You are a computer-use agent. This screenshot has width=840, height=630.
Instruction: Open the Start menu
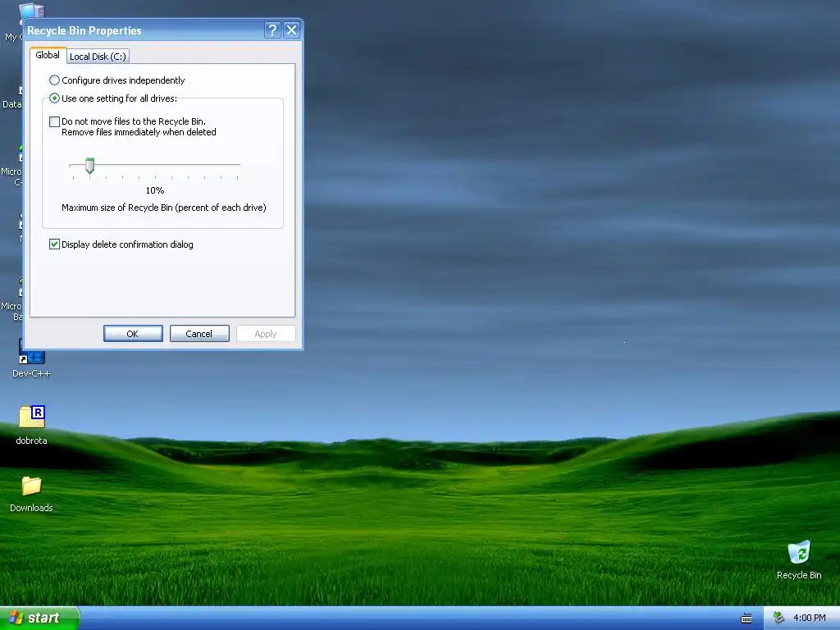[39, 618]
